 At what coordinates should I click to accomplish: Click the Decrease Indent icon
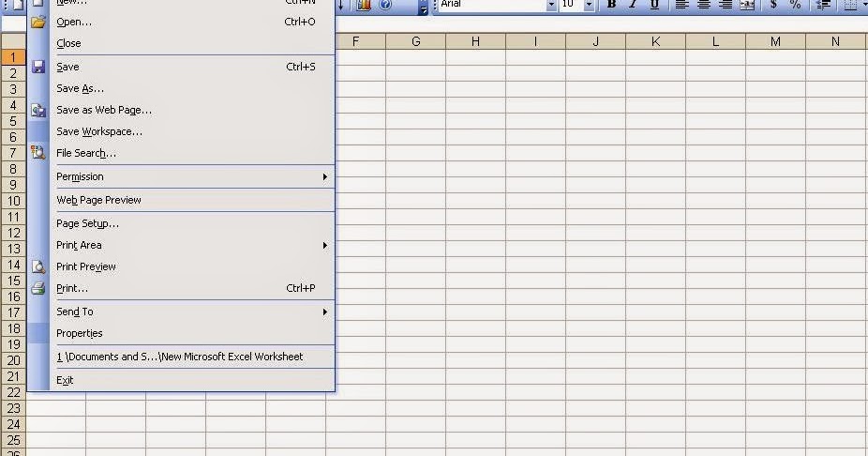[823, 5]
